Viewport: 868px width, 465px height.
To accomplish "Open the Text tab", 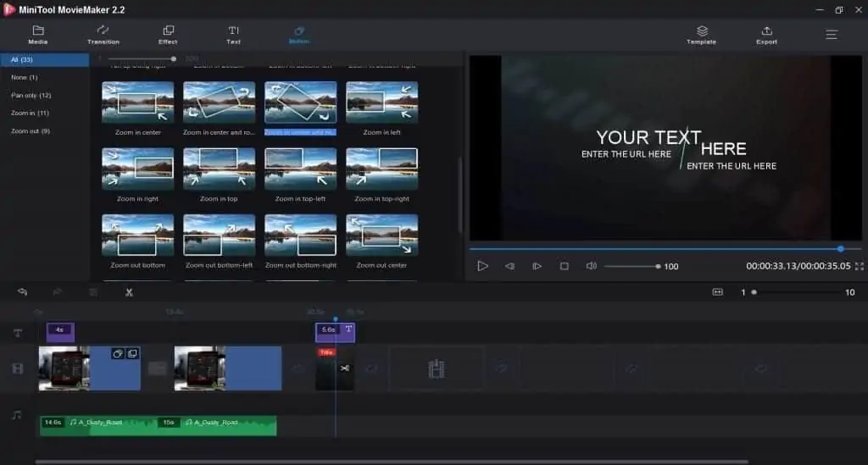I will [x=234, y=35].
